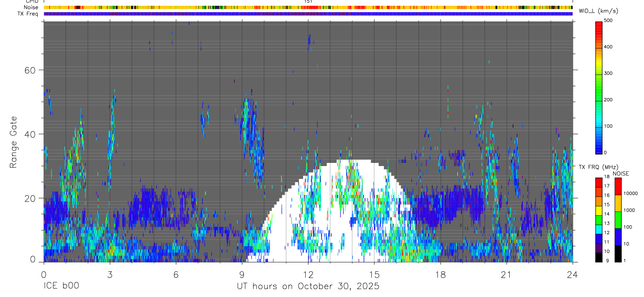
Task: Click the 1000 label on the NOISE legend
Action: [629, 210]
